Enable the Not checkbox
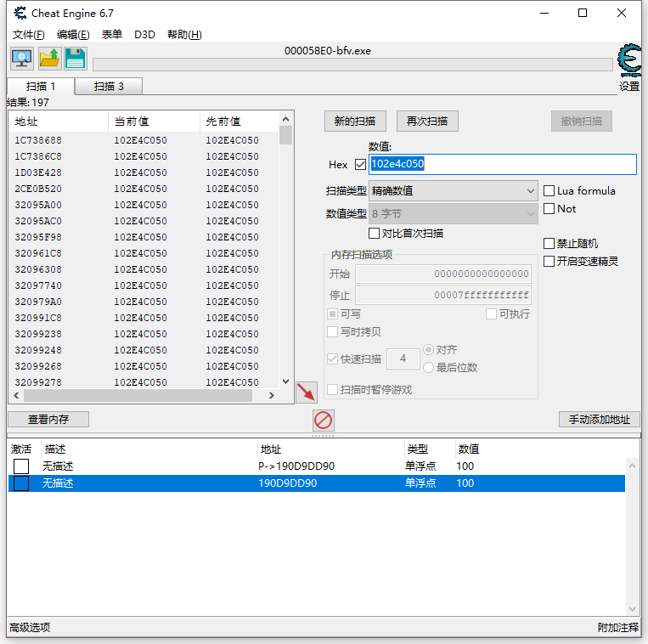This screenshot has height=644, width=648. coord(549,209)
